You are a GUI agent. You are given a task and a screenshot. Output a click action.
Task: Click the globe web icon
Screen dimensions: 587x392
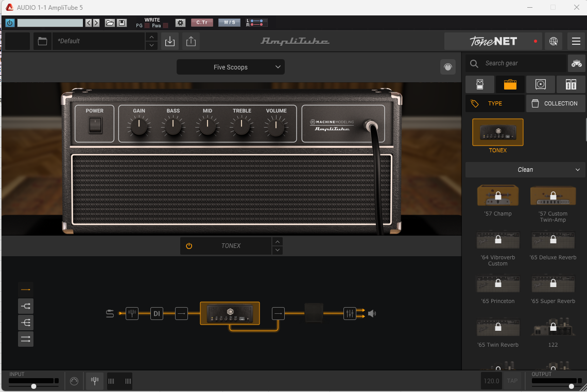[554, 41]
